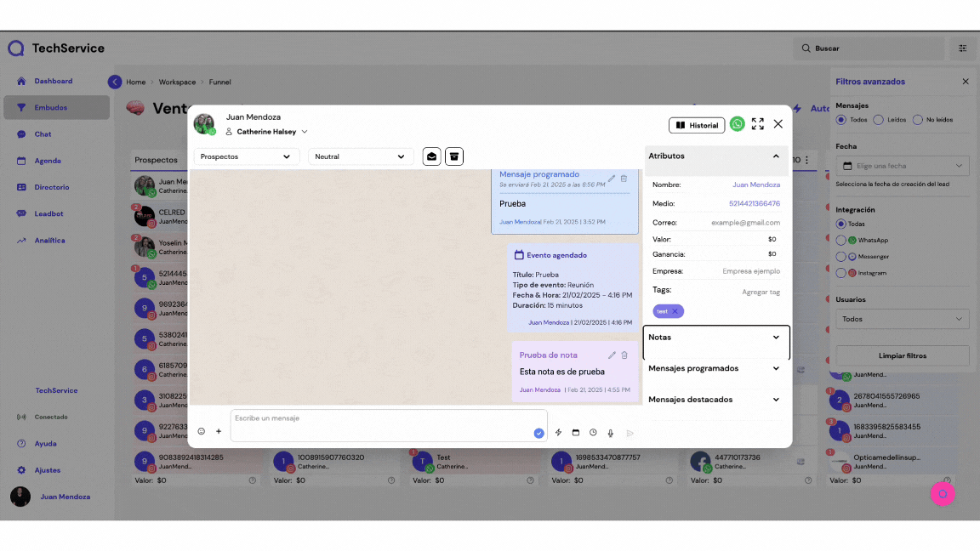Edit the scheduled message with pencil icon

[611, 179]
